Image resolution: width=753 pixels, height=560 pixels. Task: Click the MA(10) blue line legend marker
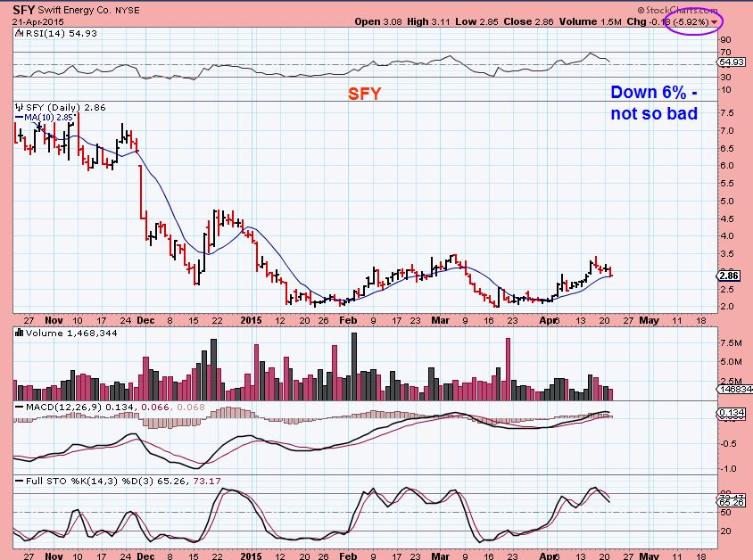pos(20,117)
